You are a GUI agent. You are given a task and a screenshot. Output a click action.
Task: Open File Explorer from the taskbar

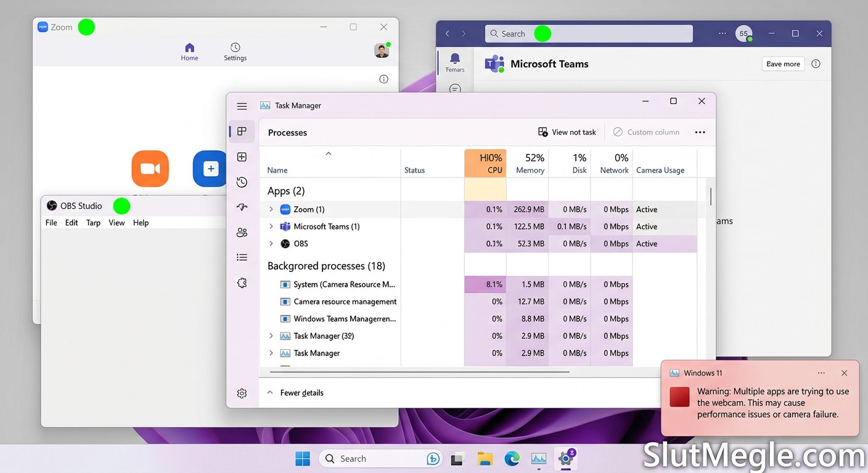(x=485, y=458)
